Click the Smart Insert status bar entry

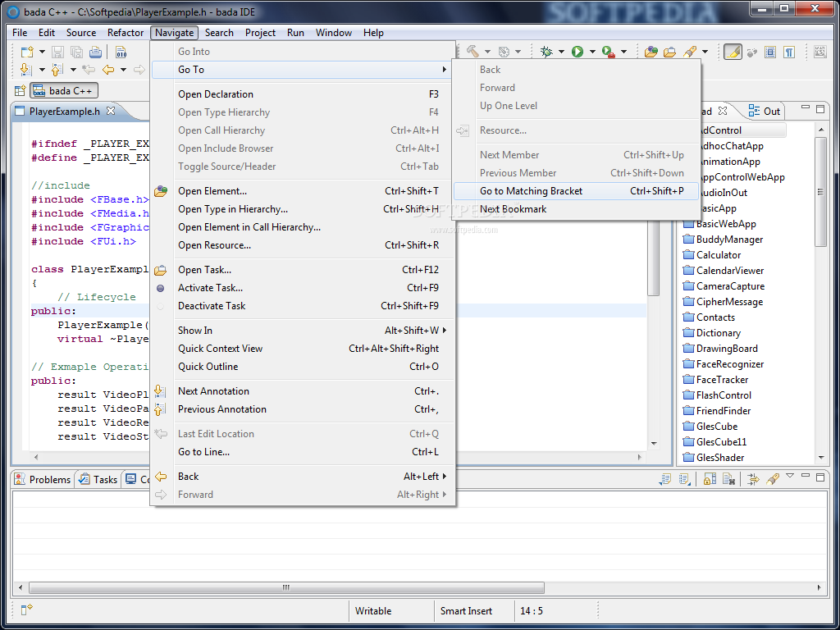466,610
